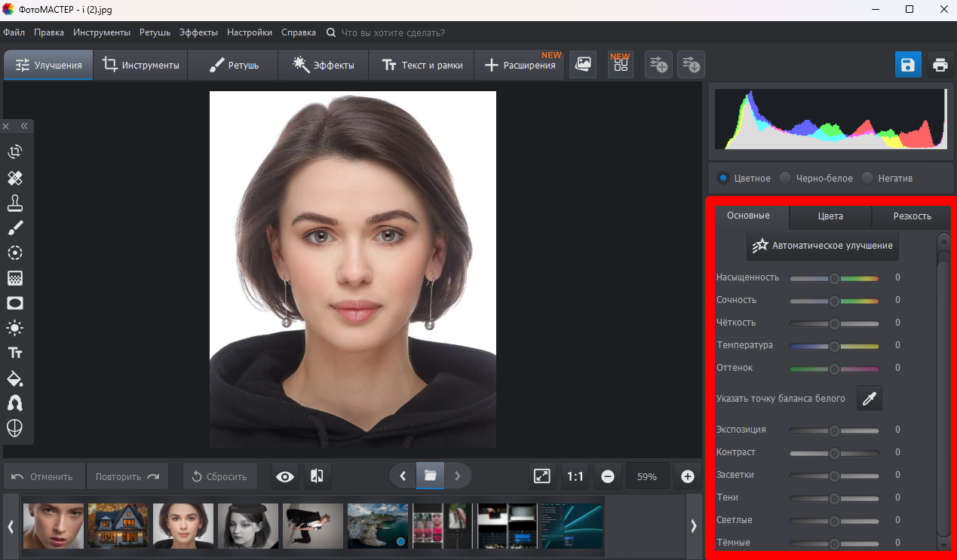Select the stamp tool
This screenshot has height=560, width=957.
(x=15, y=203)
